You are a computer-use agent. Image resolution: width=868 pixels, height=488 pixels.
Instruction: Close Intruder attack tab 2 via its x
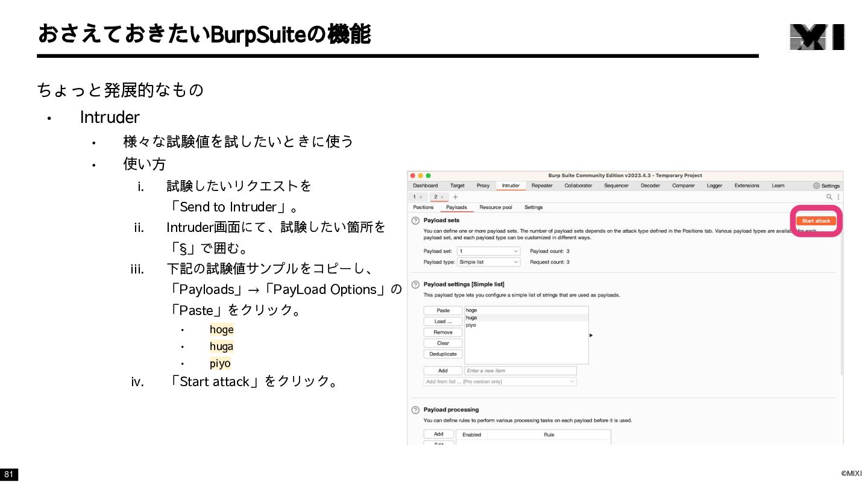pyautogui.click(x=442, y=197)
